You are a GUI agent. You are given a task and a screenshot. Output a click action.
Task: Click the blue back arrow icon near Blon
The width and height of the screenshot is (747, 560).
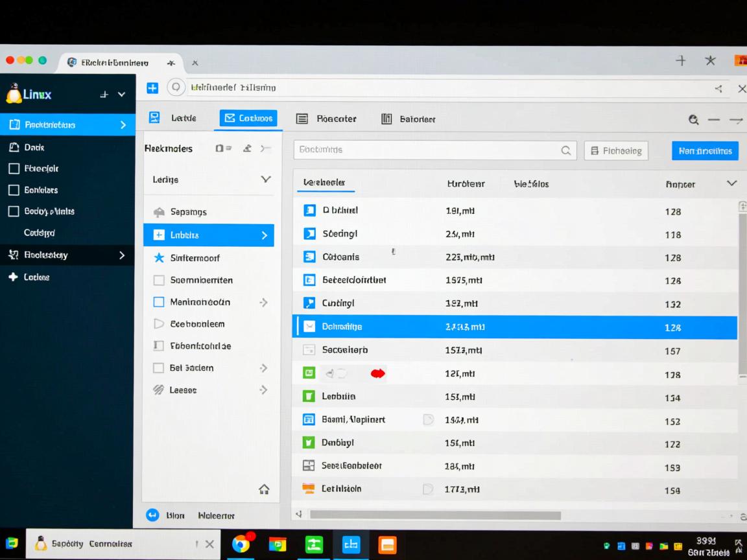(x=152, y=515)
